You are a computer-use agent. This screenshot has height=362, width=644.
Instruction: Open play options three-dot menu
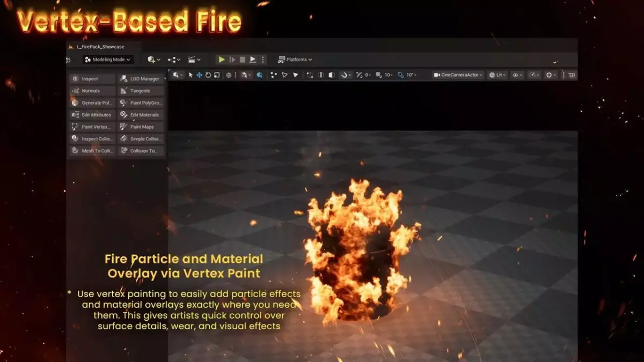[262, 60]
